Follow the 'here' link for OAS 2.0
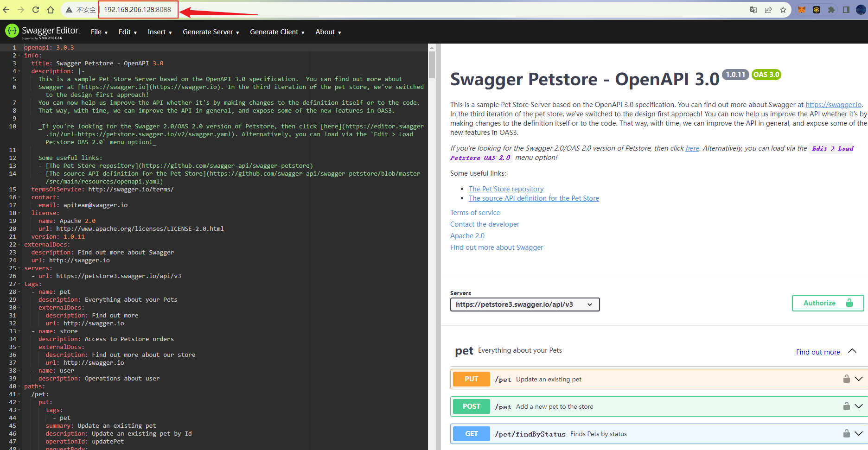The image size is (868, 450). pos(692,148)
